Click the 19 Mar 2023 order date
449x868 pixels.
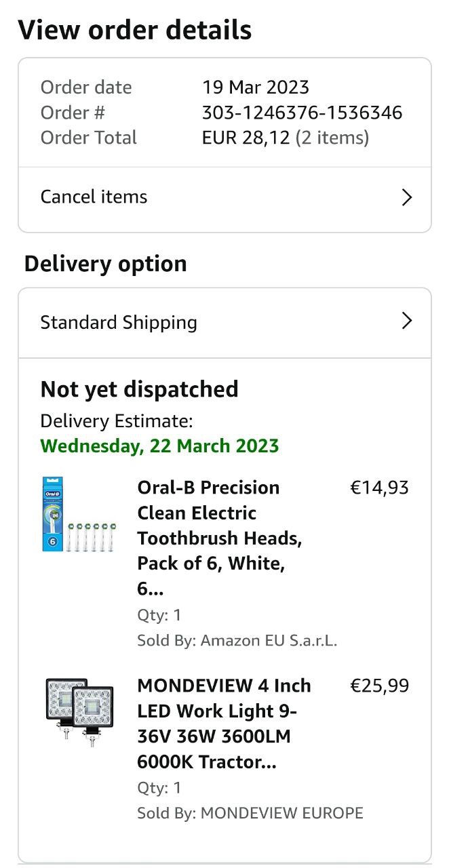point(255,87)
